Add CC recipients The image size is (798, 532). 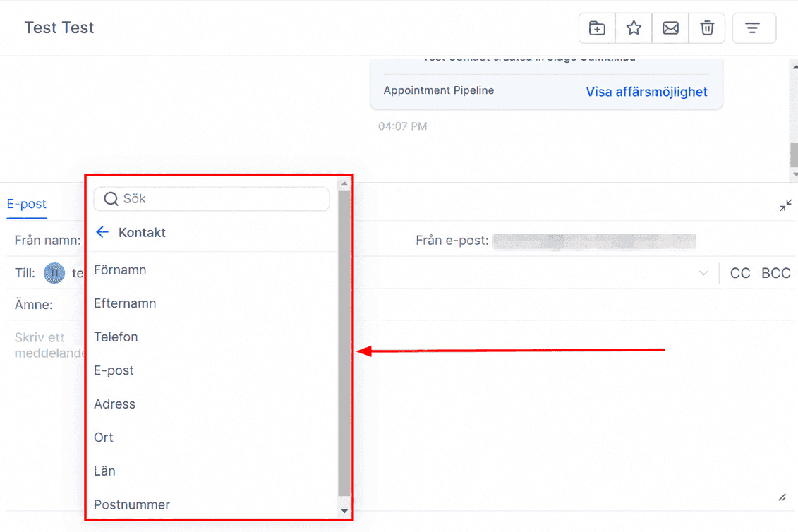click(x=740, y=273)
